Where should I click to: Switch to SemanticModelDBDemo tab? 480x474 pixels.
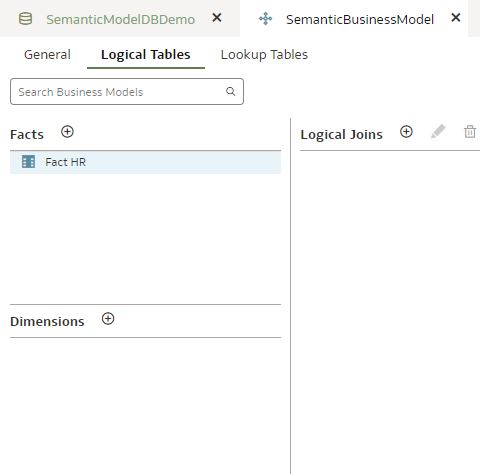click(x=120, y=19)
